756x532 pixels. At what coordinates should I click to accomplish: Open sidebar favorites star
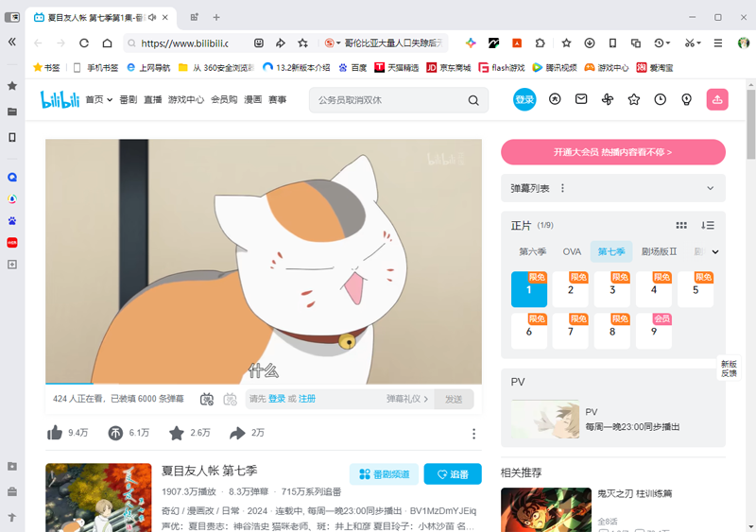(x=12, y=86)
